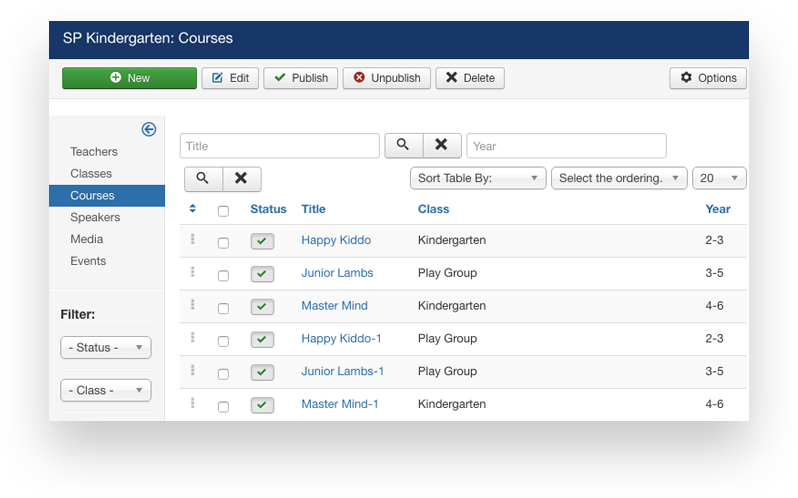This screenshot has height=498, width=798.
Task: Tick checkbox for Junior Lambs-1 row
Action: (223, 374)
